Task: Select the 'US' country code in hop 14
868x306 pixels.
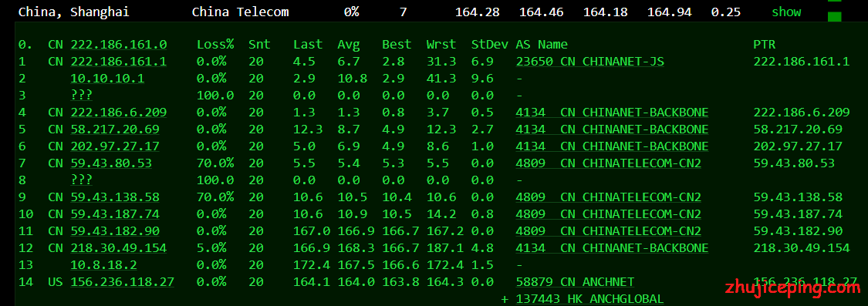Action: coord(56,281)
